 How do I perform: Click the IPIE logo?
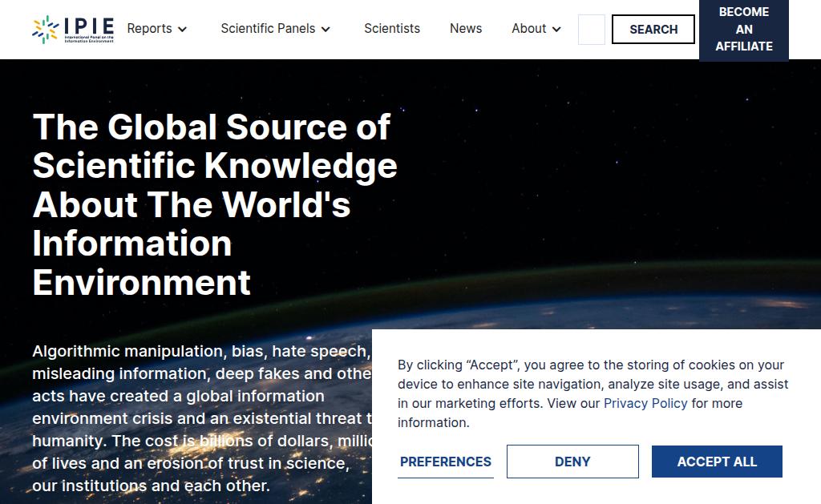pyautogui.click(x=73, y=30)
